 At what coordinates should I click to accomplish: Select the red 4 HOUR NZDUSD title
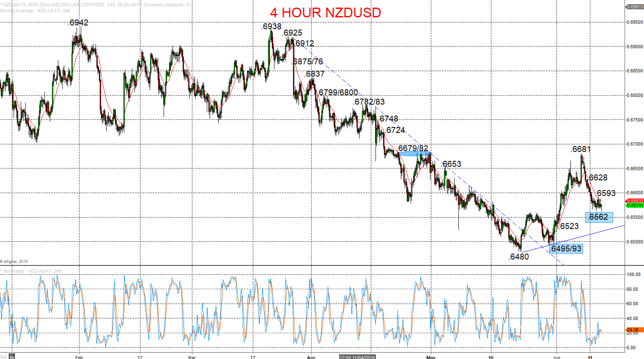tap(325, 12)
